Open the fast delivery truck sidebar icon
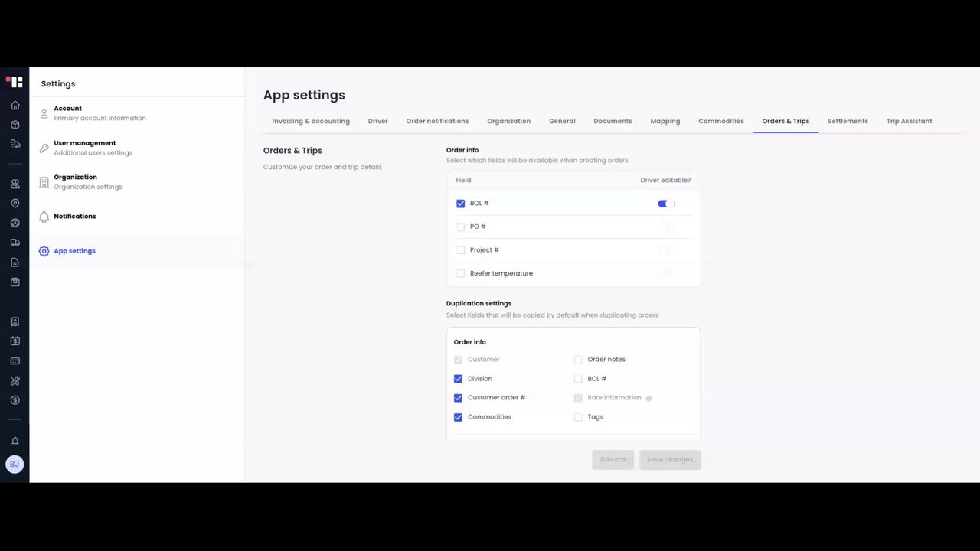 click(15, 144)
